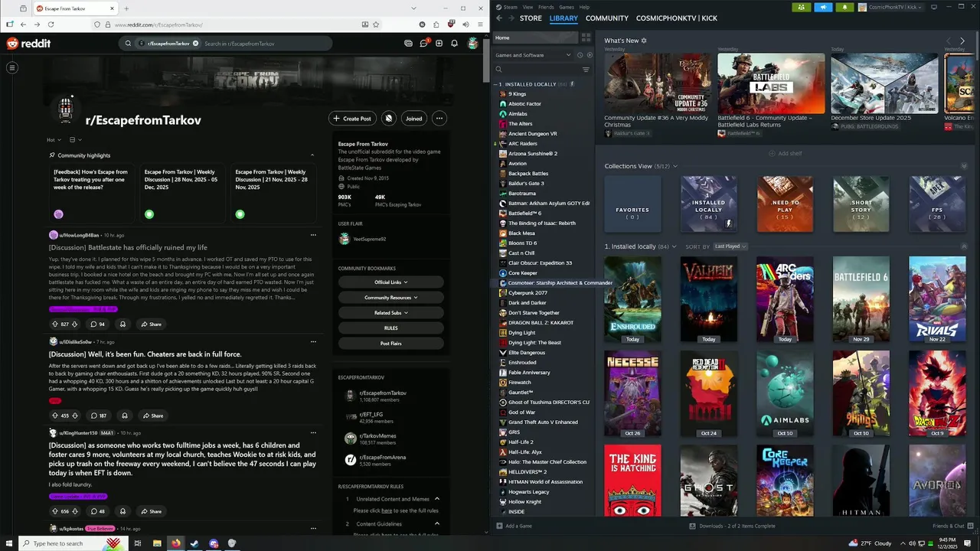Click the green Steam friends activity button
The height and width of the screenshot is (551, 980).
[x=802, y=7]
